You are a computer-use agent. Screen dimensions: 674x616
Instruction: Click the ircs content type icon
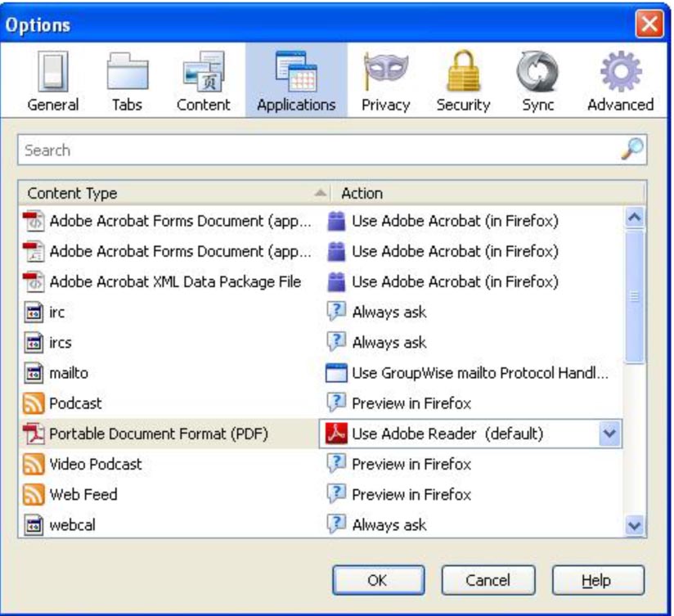click(x=34, y=343)
